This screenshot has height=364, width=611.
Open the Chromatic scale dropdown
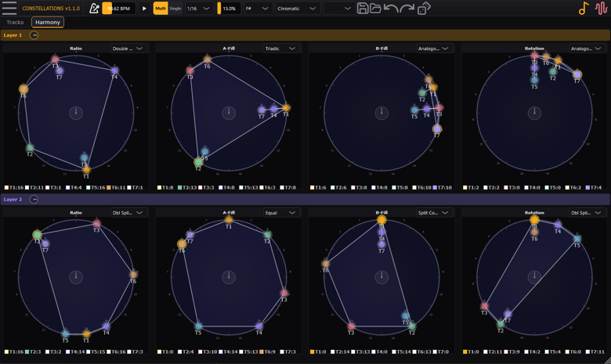298,8
